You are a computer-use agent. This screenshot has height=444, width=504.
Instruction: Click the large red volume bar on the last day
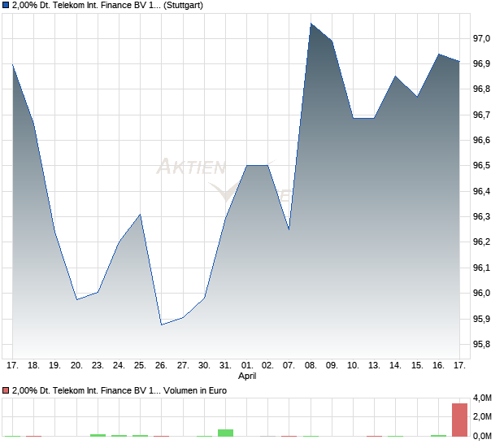click(459, 420)
